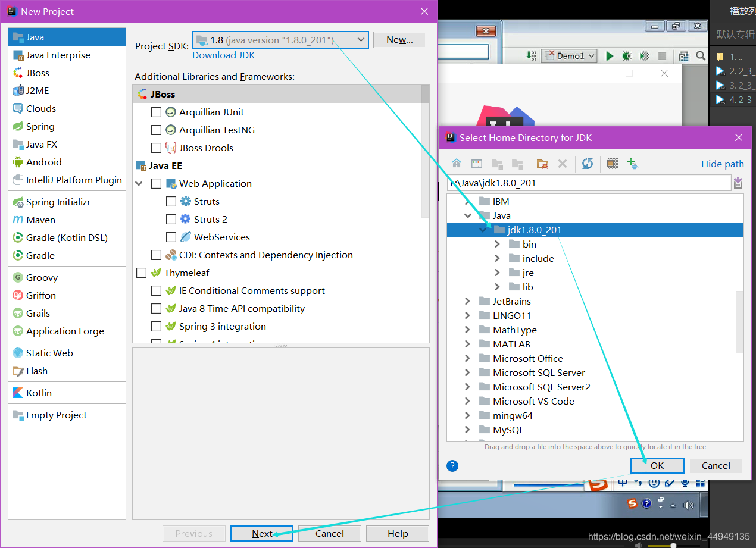This screenshot has height=548, width=756.
Task: Show hidden tray icons arrow
Action: coord(673,505)
